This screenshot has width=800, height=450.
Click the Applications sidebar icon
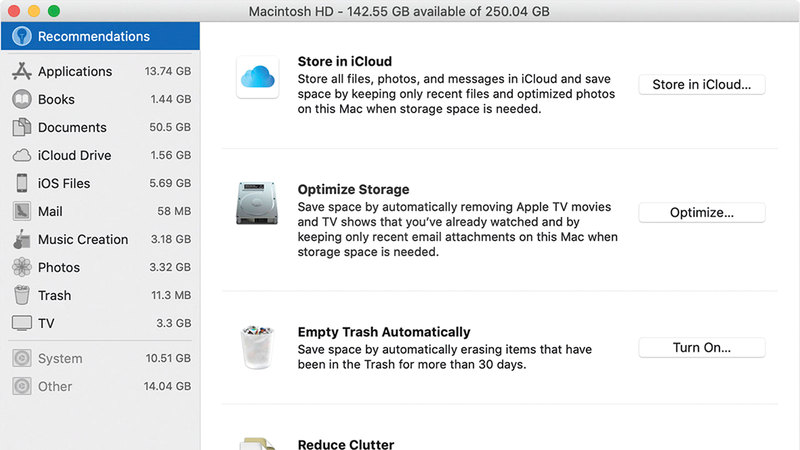(x=21, y=72)
